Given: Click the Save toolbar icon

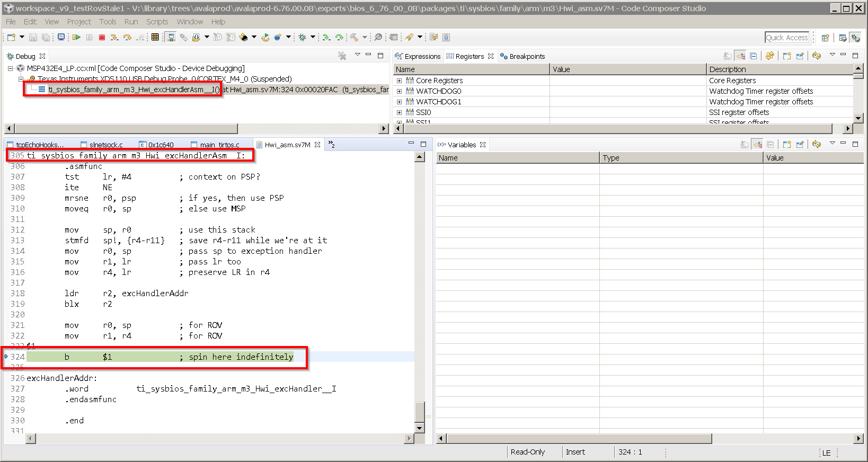Looking at the screenshot, I should 33,37.
